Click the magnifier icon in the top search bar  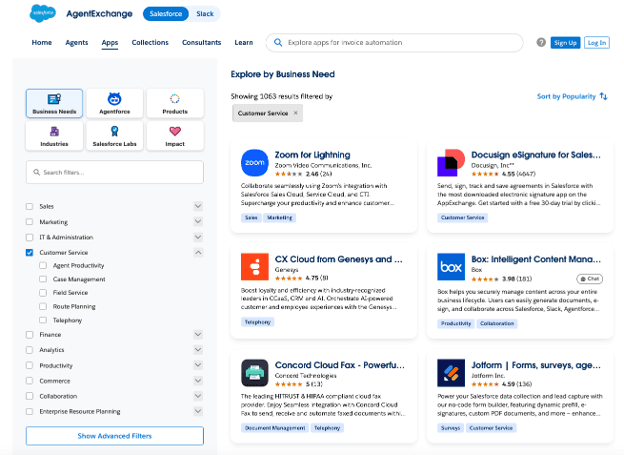click(278, 43)
